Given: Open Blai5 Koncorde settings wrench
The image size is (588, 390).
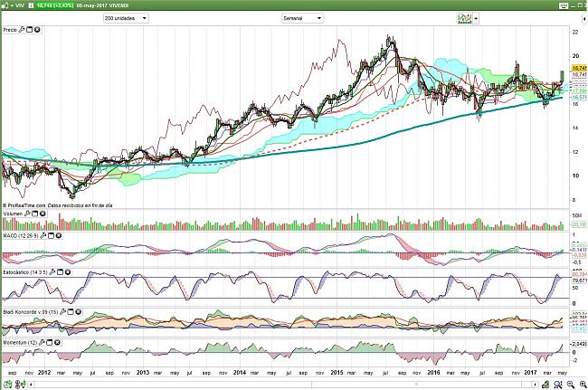Looking at the screenshot, I should [62, 311].
